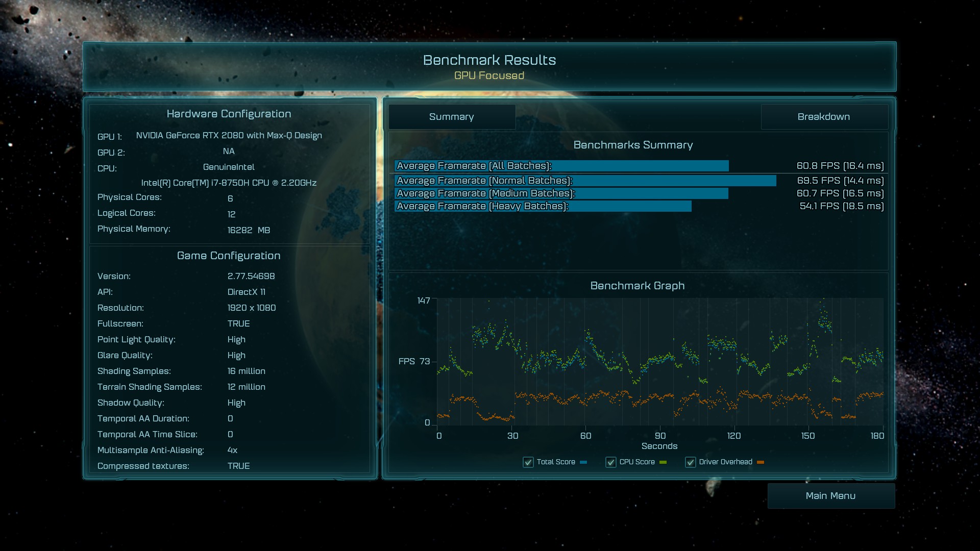Open the Breakdown tab

pos(824,117)
